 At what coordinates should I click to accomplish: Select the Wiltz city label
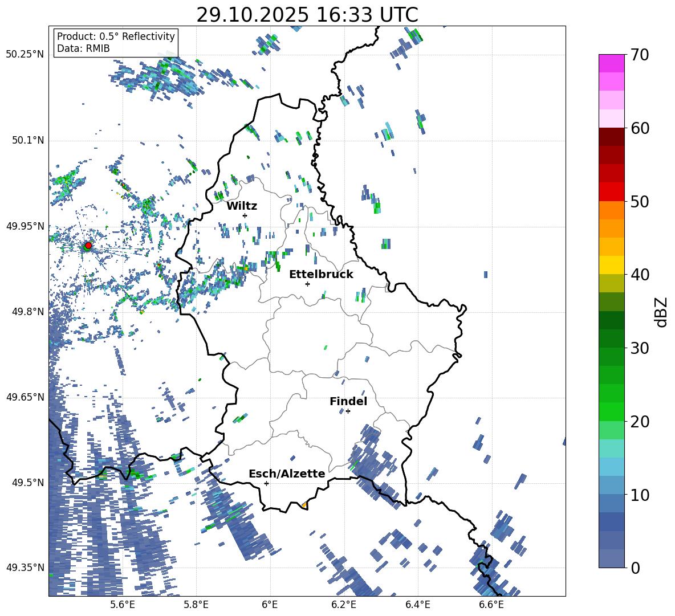242,206
